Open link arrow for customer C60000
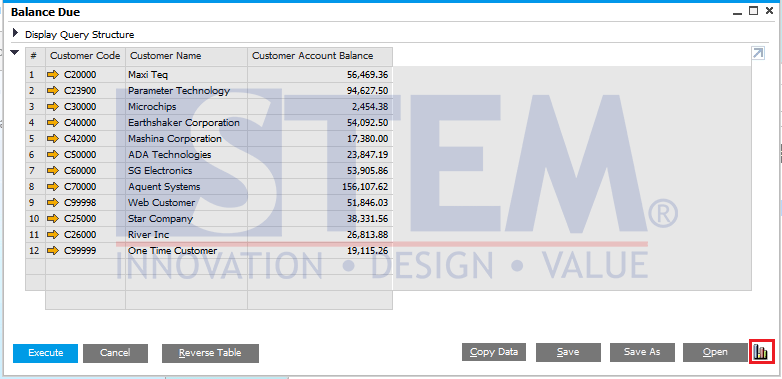782x379 pixels. click(x=52, y=171)
